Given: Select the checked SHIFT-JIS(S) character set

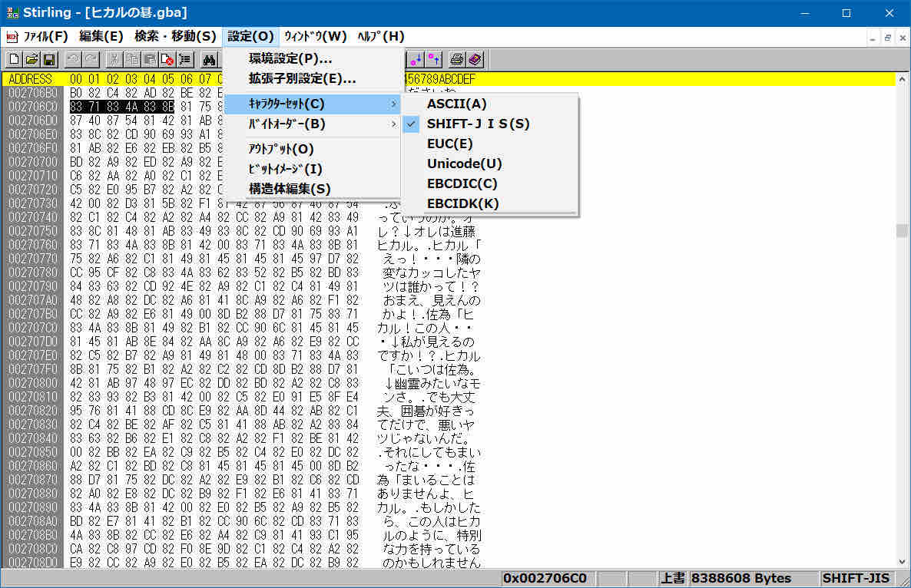Looking at the screenshot, I should tap(489, 124).
